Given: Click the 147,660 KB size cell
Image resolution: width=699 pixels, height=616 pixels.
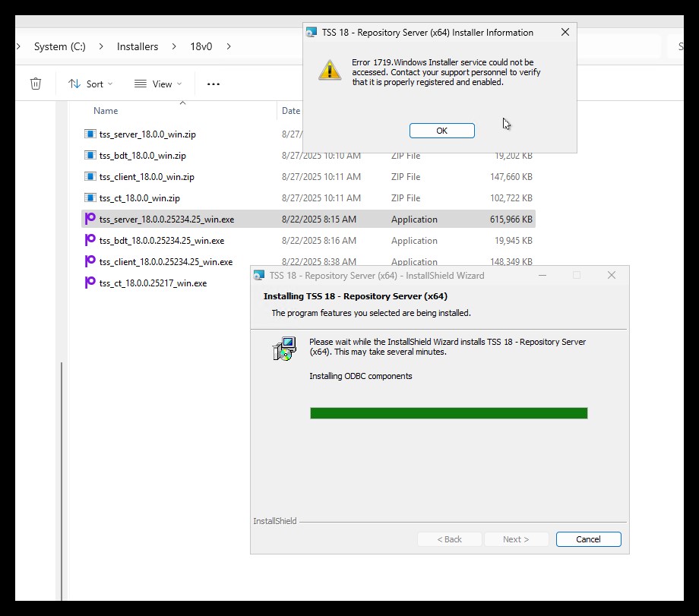Looking at the screenshot, I should [511, 177].
